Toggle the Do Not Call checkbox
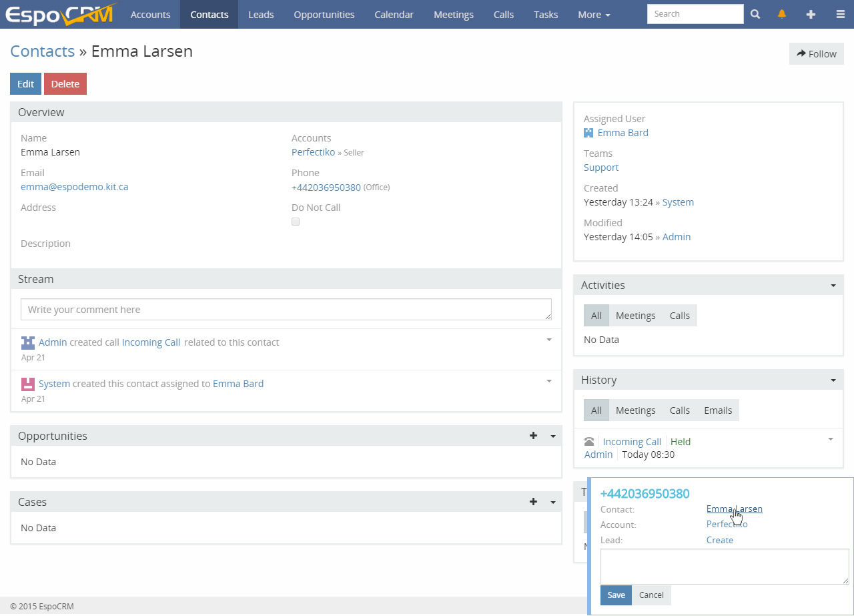Viewport: 854px width, 616px height. [296, 222]
